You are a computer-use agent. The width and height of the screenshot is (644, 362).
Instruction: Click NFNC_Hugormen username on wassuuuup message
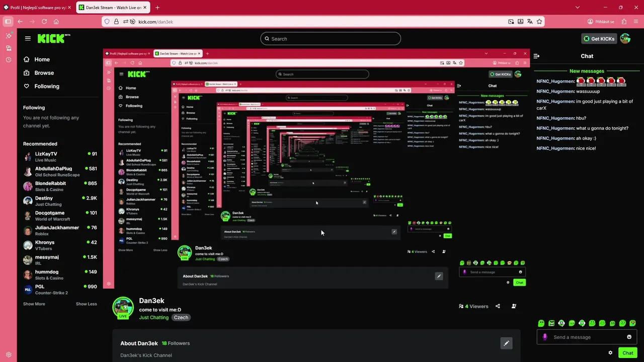tap(555, 92)
